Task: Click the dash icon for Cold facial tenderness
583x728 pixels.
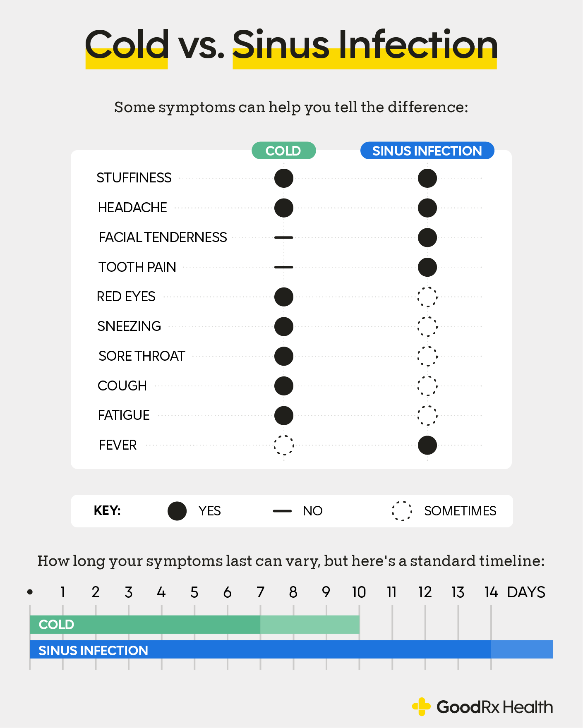Action: tap(284, 237)
